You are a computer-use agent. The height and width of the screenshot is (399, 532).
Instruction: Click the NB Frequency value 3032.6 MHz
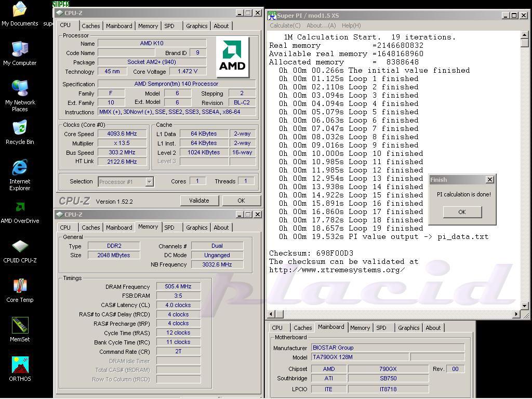click(x=217, y=264)
